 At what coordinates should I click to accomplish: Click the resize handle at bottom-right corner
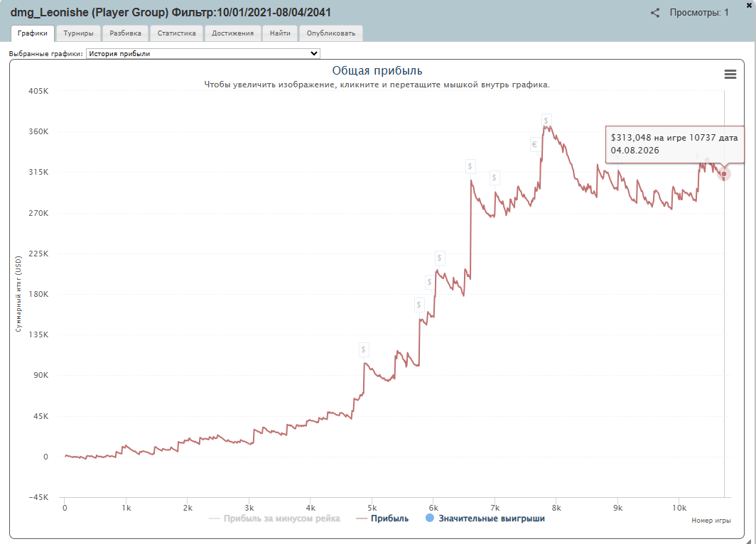[x=749, y=541]
